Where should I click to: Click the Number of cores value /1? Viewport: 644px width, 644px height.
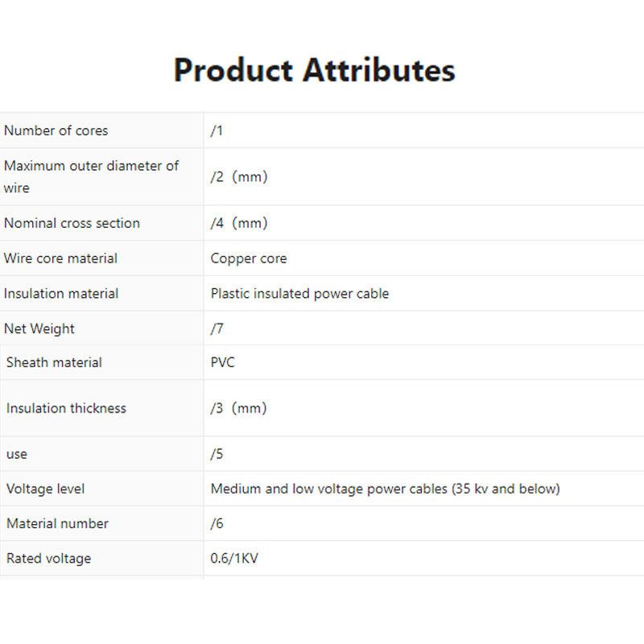click(x=217, y=130)
